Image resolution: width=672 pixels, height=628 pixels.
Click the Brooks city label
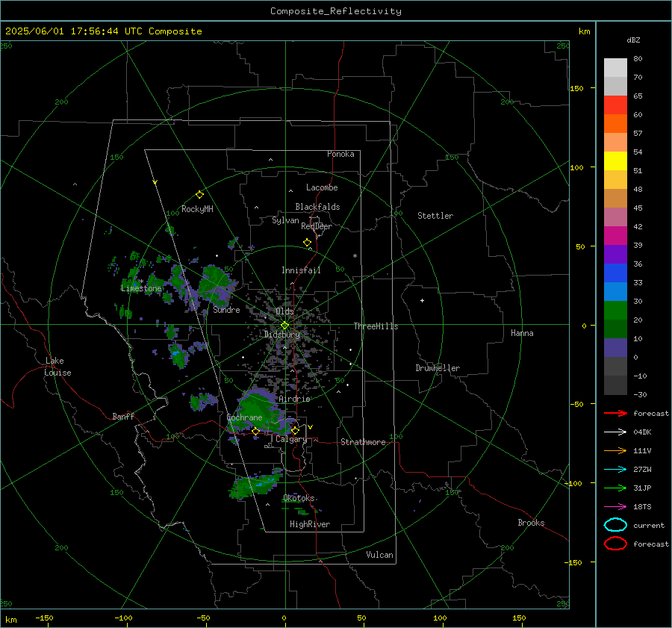pos(531,523)
